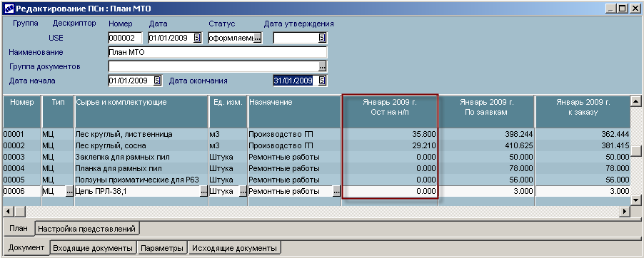Select row Лес круглый, сосна
Screen dimensions: 644x258
coord(317,145)
